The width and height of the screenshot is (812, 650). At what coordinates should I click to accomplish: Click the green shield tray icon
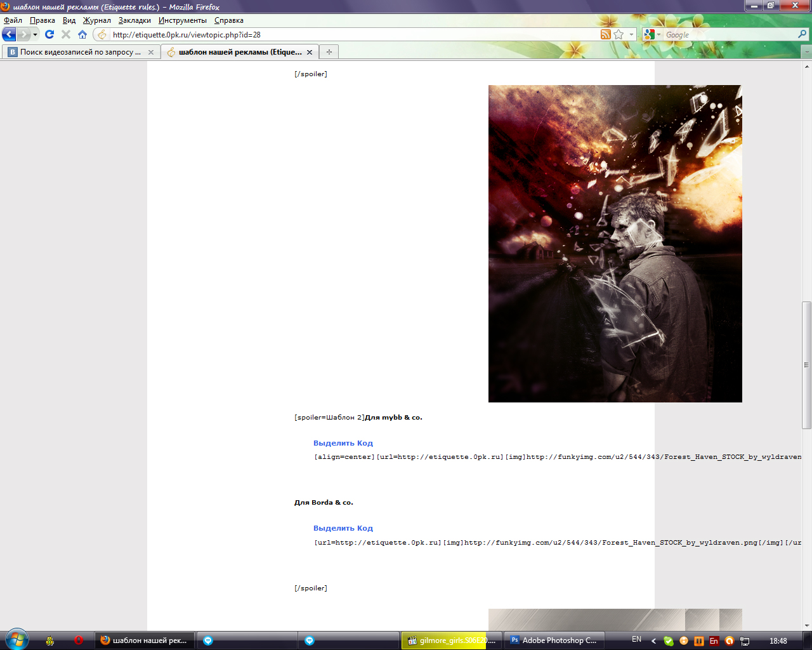669,641
